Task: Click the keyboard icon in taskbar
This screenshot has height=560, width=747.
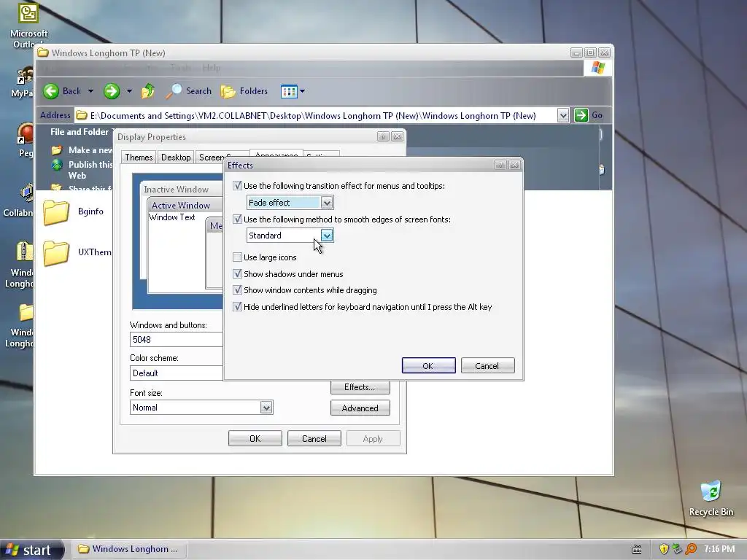Action: (636, 550)
